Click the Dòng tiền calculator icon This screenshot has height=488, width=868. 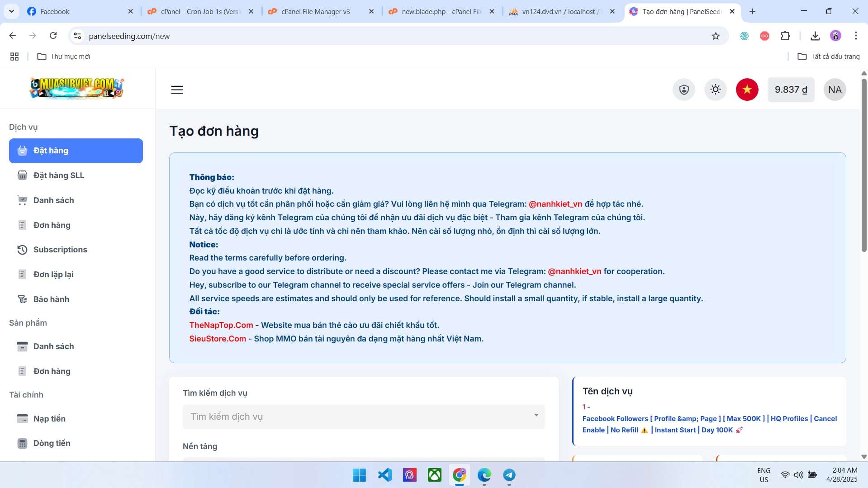click(22, 443)
